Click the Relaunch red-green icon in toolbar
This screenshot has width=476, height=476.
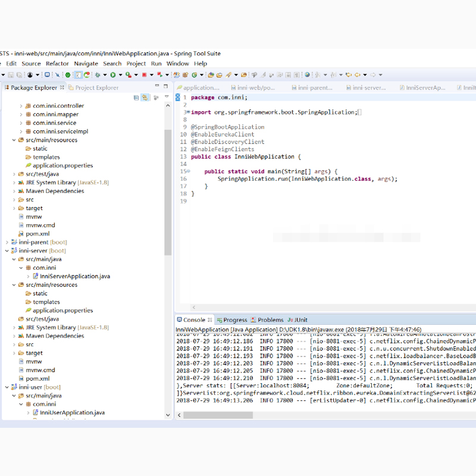point(160,75)
